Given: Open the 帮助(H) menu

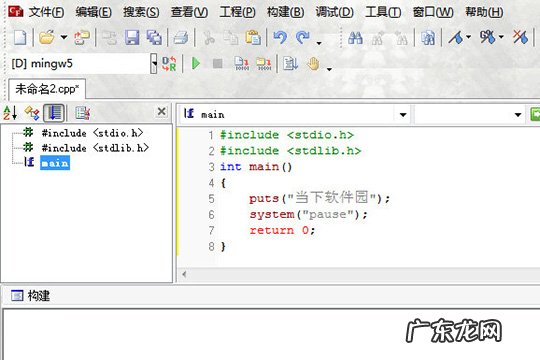Looking at the screenshot, I should pyautogui.click(x=484, y=12).
